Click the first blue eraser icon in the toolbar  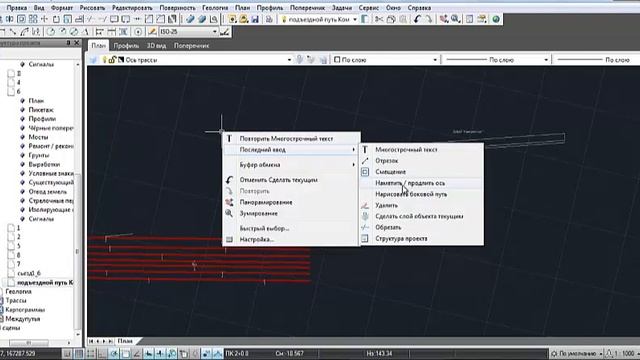pyautogui.click(x=190, y=19)
